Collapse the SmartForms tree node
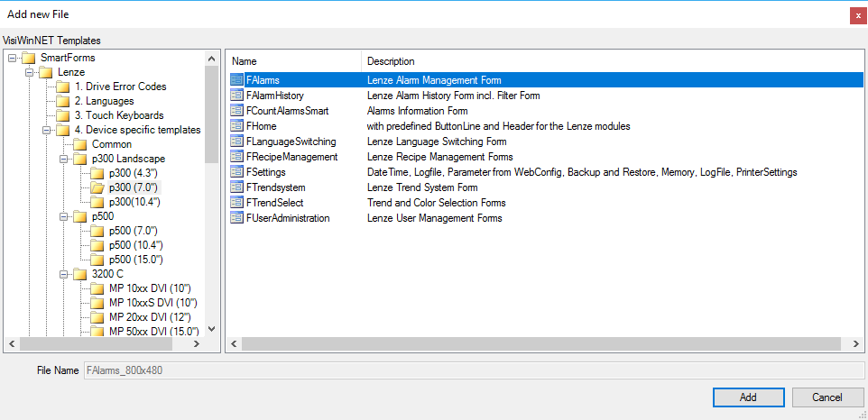 tap(12, 58)
